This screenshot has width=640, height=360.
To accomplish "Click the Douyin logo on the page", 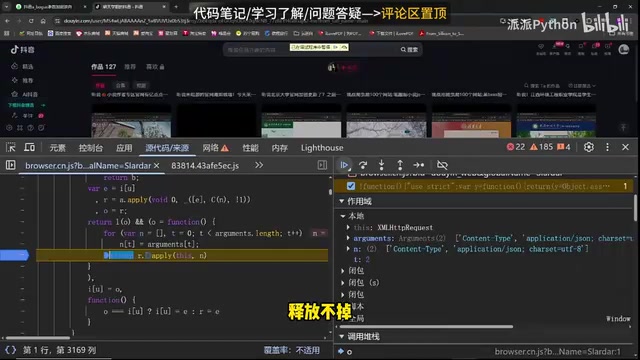I will tap(23, 49).
